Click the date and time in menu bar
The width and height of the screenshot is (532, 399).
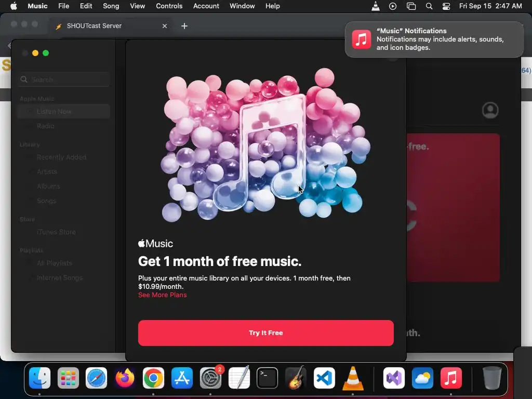pyautogui.click(x=490, y=6)
